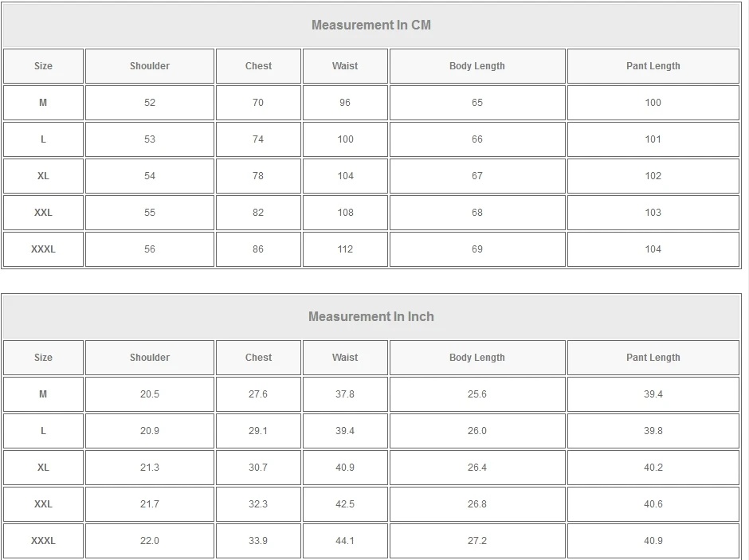This screenshot has height=560, width=749.
Task: Click the pant length value 40.9 cell
Action: coord(653,541)
